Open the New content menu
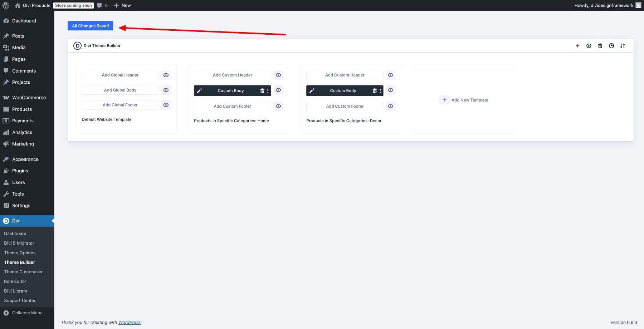 [x=122, y=5]
